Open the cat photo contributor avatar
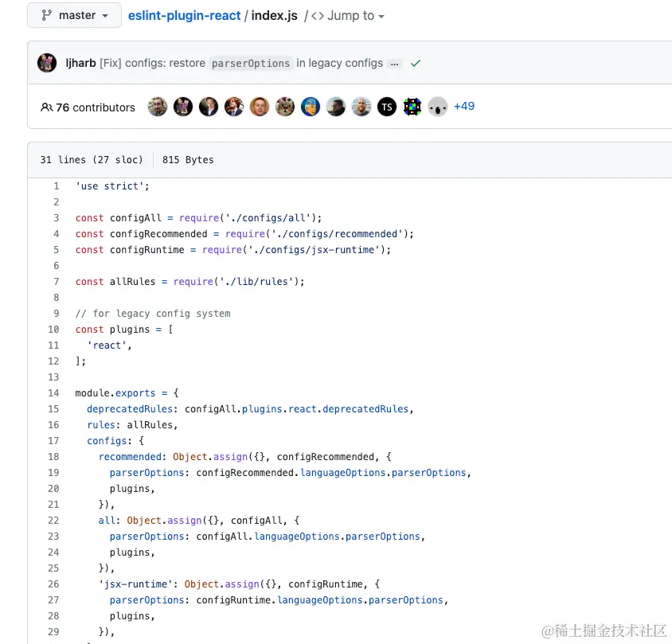Viewport: 672px width, 644px height. point(285,107)
